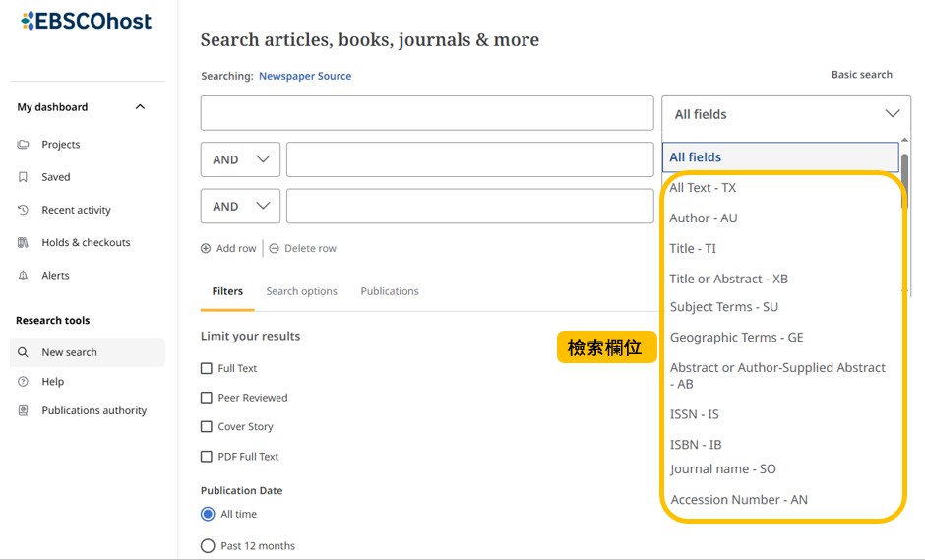Click Add row to add a search row

click(x=229, y=249)
